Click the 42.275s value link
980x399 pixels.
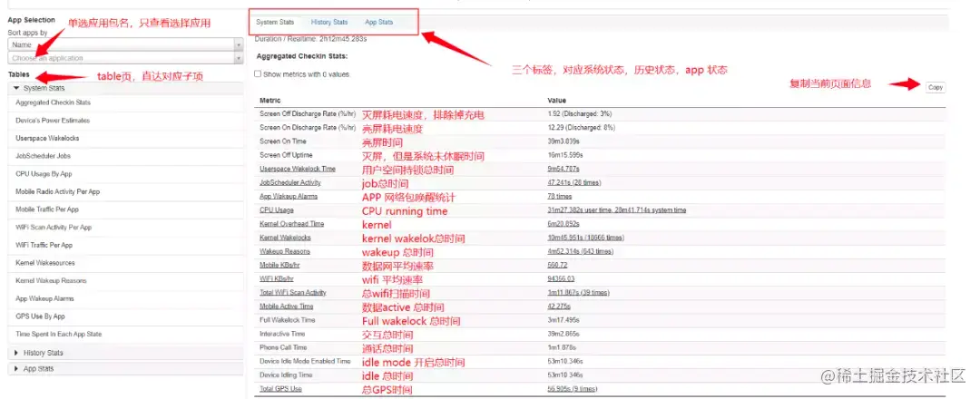click(x=559, y=306)
